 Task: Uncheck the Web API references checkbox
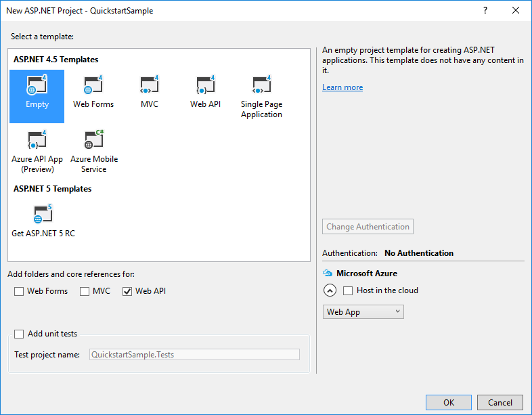pyautogui.click(x=127, y=291)
